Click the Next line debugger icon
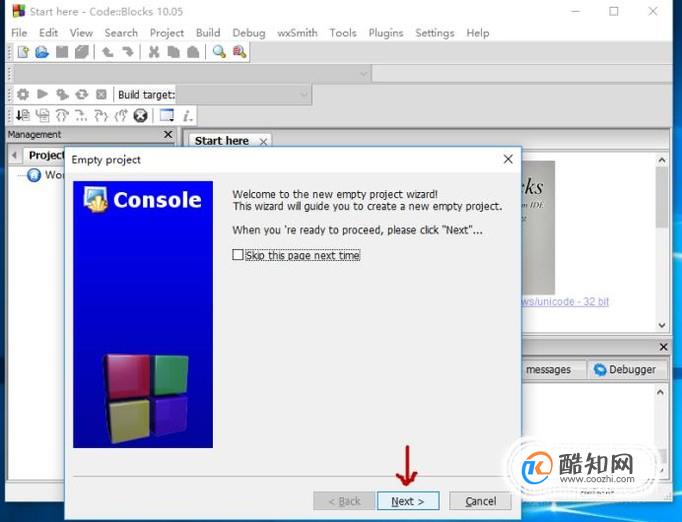Viewport: 682px width, 522px height. point(62,115)
